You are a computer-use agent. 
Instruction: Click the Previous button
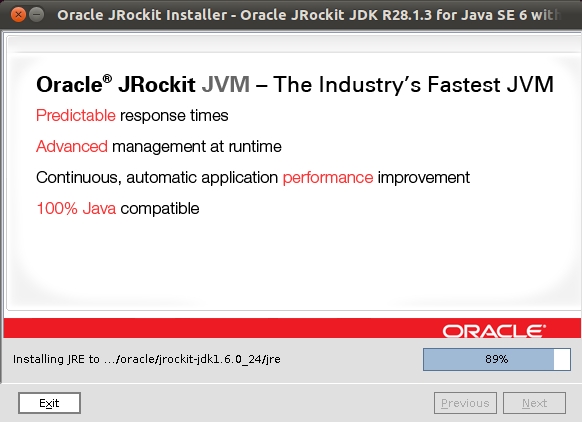tap(465, 403)
